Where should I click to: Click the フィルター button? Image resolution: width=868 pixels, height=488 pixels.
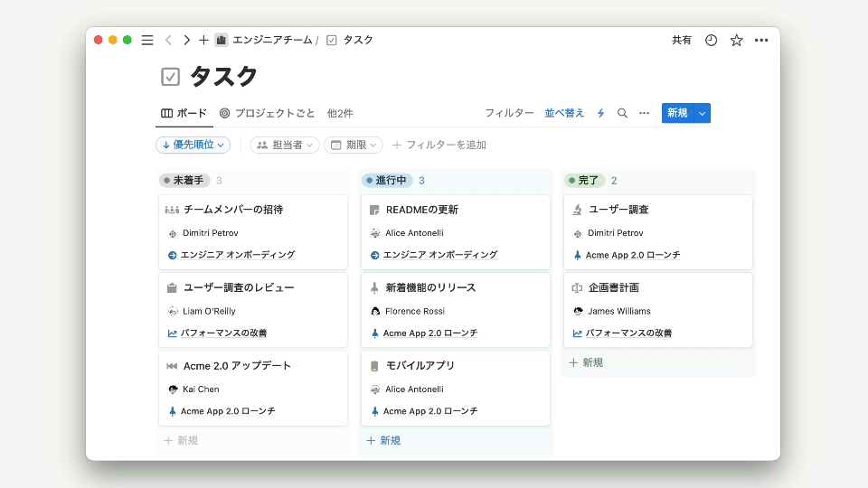coord(509,113)
